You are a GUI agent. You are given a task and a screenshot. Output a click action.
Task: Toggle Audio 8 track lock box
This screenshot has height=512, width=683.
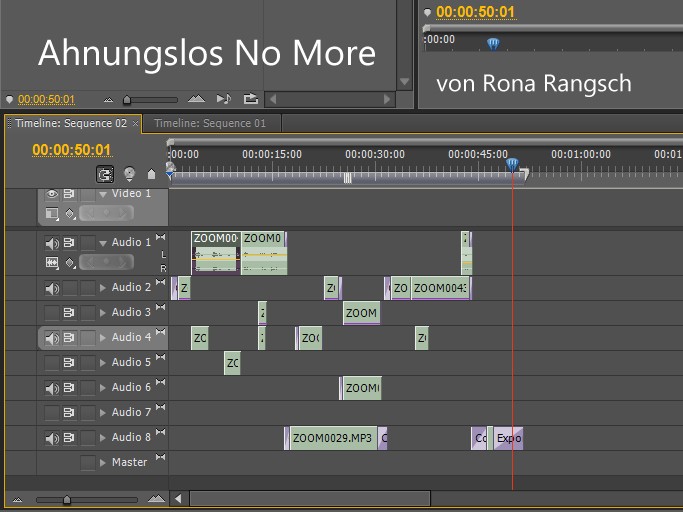[x=88, y=438]
